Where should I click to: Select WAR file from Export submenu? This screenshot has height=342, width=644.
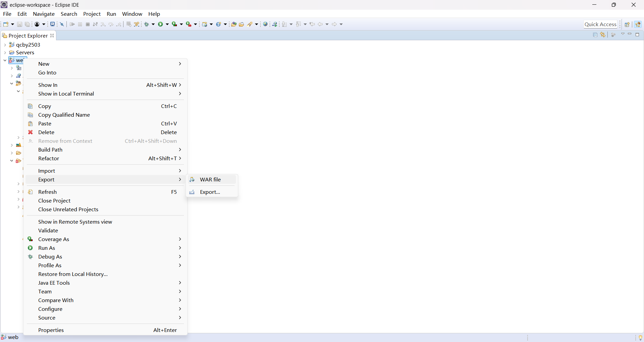212,180
